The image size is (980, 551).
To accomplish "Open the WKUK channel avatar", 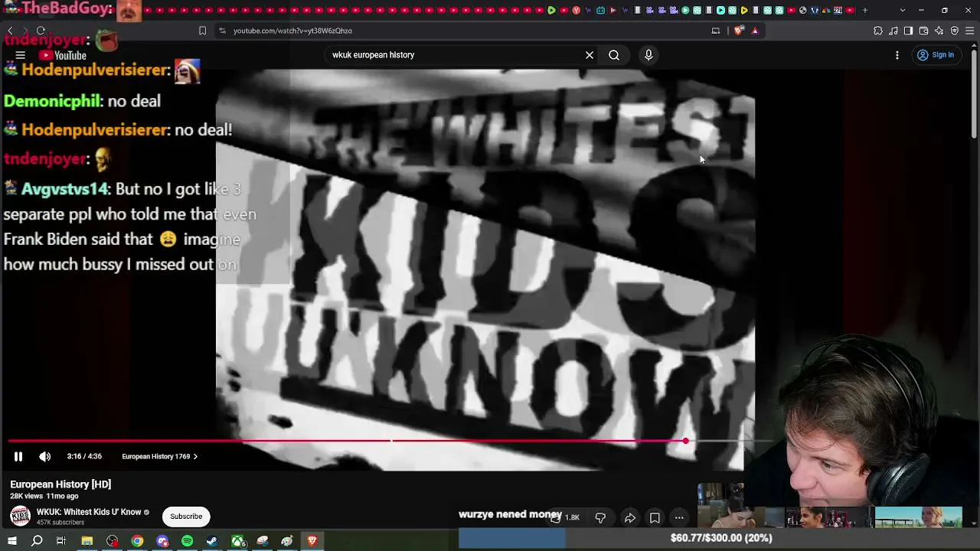I will pyautogui.click(x=20, y=516).
